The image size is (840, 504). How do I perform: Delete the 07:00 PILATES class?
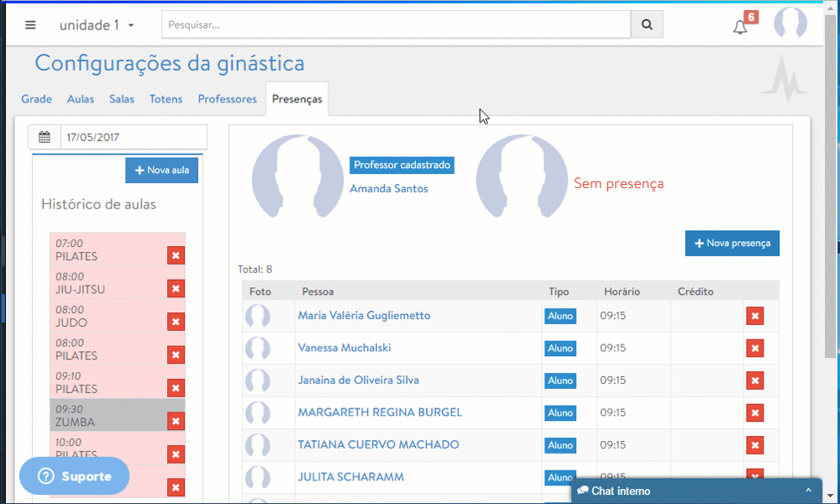[176, 255]
